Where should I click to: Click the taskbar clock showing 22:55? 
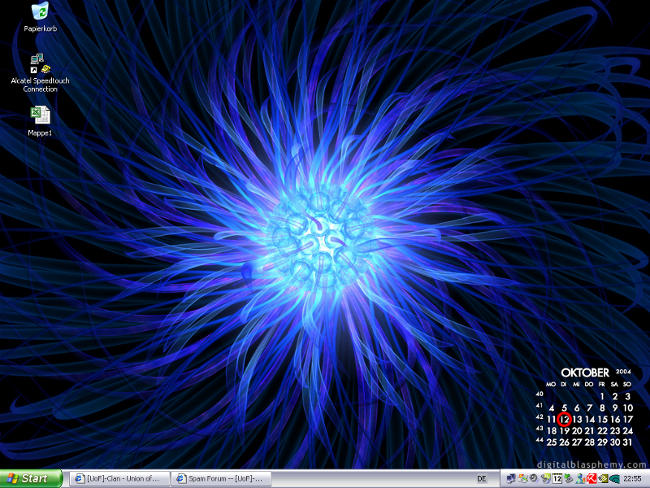point(635,479)
